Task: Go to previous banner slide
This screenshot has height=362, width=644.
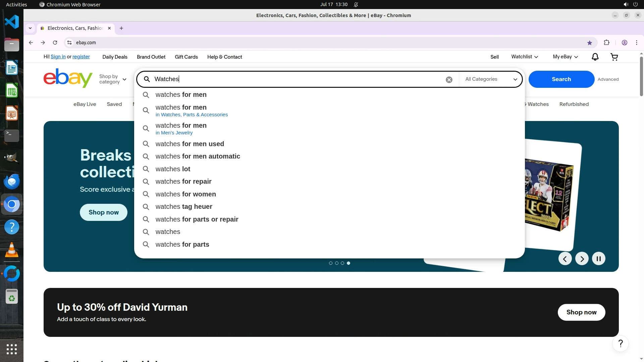Action: [565, 259]
